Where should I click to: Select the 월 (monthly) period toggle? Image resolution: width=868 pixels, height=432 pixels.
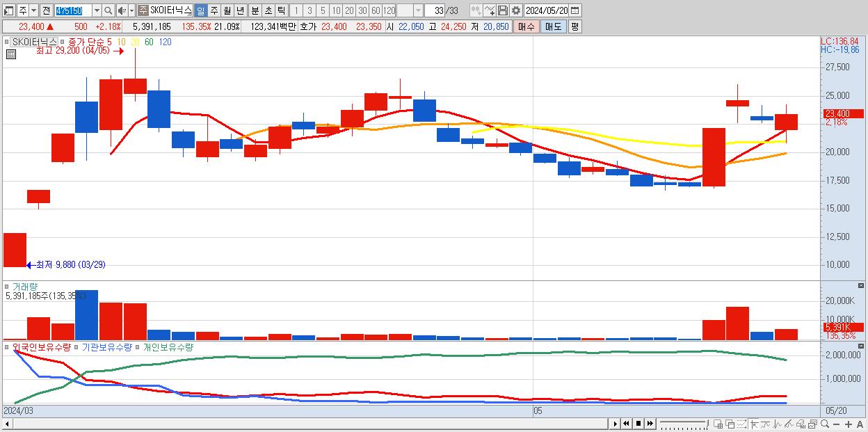click(x=227, y=10)
